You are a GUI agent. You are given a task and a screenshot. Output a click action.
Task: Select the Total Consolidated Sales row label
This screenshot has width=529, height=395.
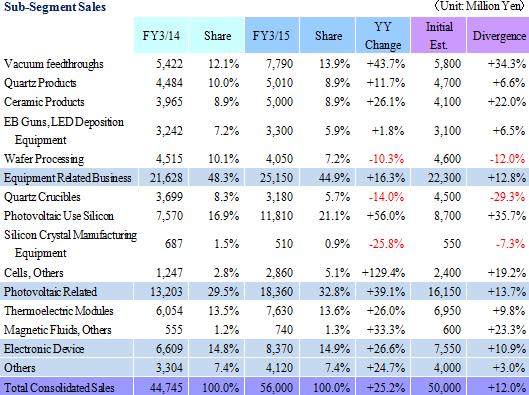(x=59, y=388)
